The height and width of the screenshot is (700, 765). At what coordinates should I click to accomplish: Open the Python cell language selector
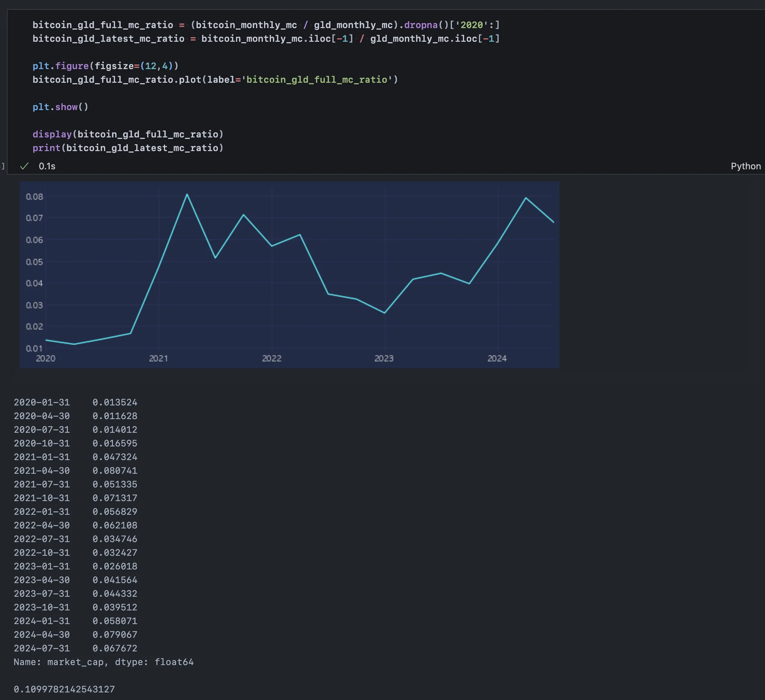click(x=745, y=166)
